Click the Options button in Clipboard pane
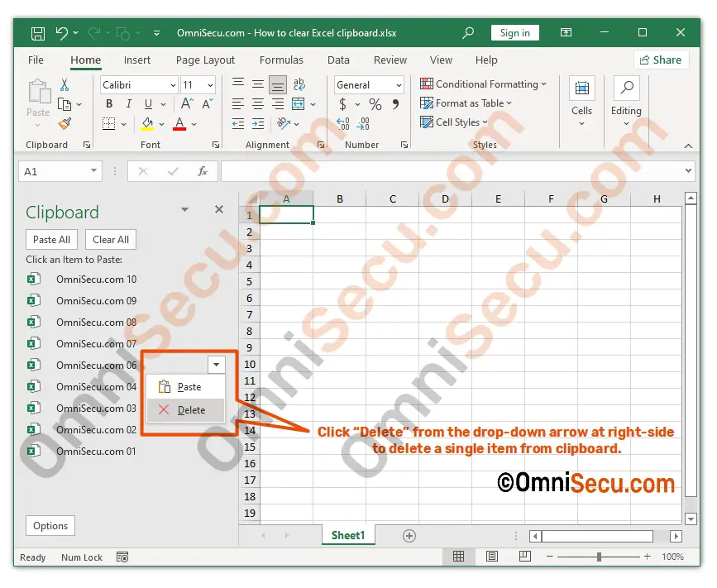Viewport: 717px width, 588px height. (50, 526)
